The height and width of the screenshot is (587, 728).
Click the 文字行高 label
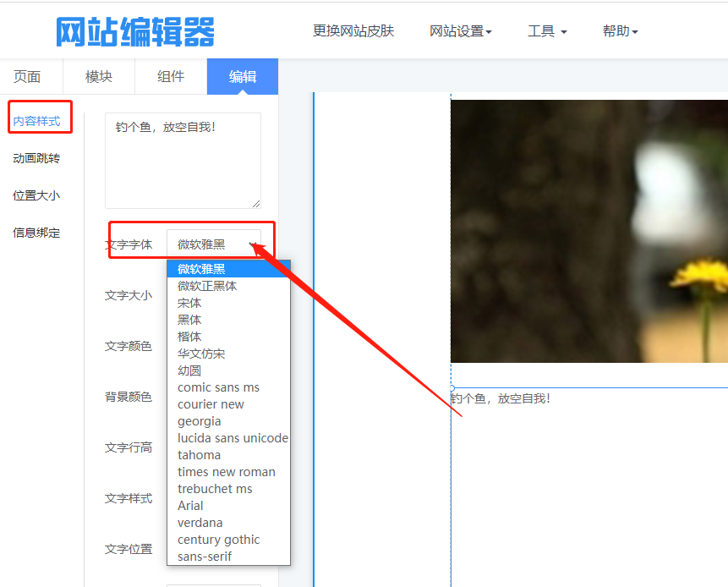129,447
